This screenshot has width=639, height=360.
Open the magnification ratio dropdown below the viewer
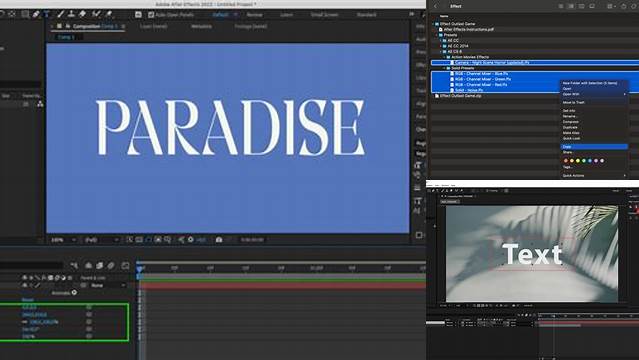[63, 240]
